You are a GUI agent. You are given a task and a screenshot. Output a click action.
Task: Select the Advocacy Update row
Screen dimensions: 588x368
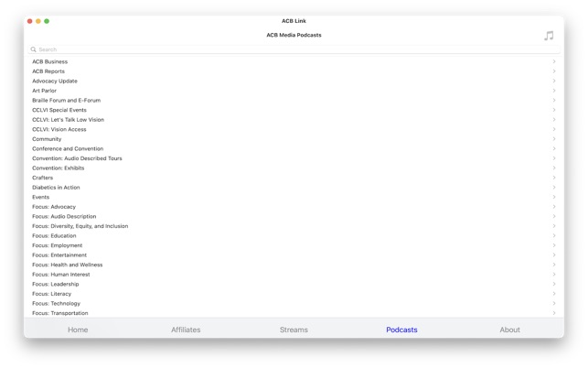coord(294,81)
